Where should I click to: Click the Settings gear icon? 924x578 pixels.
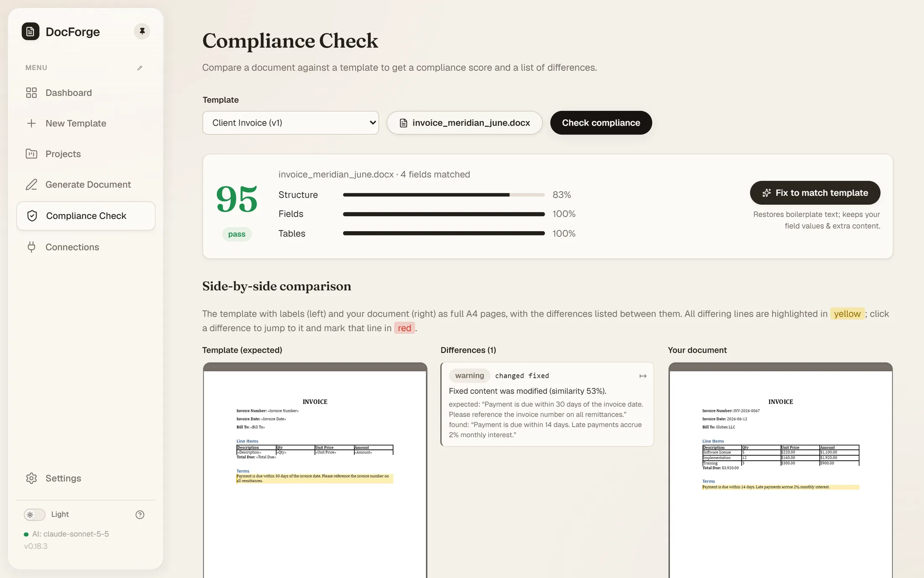[31, 478]
